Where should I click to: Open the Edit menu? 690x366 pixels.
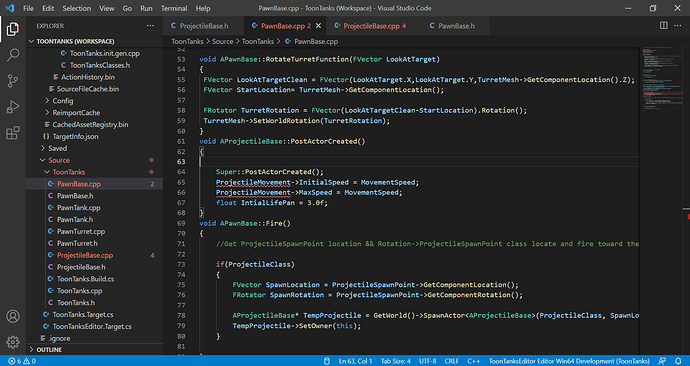(48, 8)
